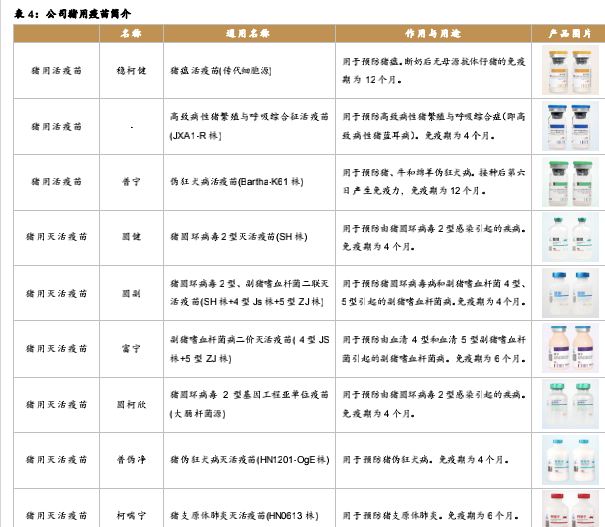This screenshot has width=605, height=527.
Task: Open the 稳柯健 orange-cap vial product image
Action: point(570,70)
